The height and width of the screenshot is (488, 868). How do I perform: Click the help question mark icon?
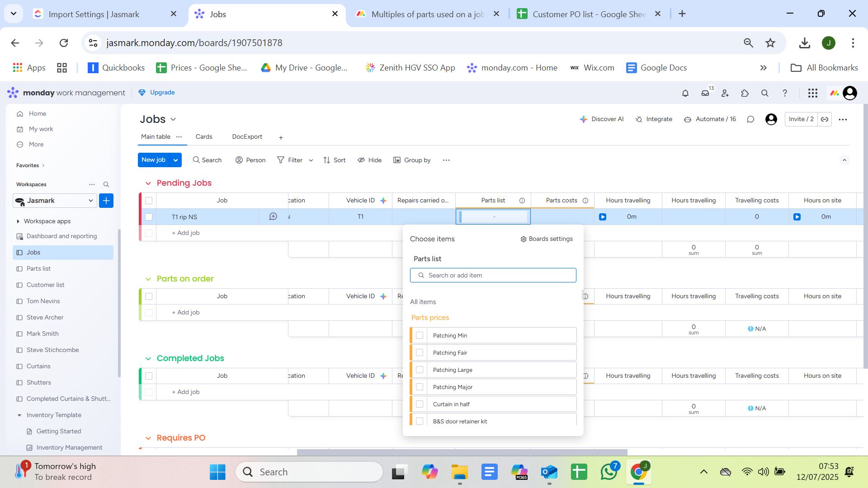tap(785, 93)
